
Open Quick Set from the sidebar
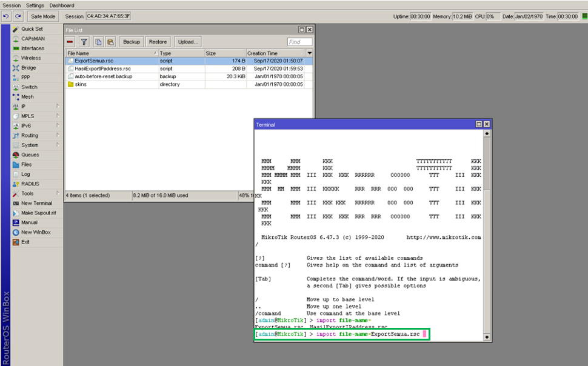pyautogui.click(x=37, y=29)
